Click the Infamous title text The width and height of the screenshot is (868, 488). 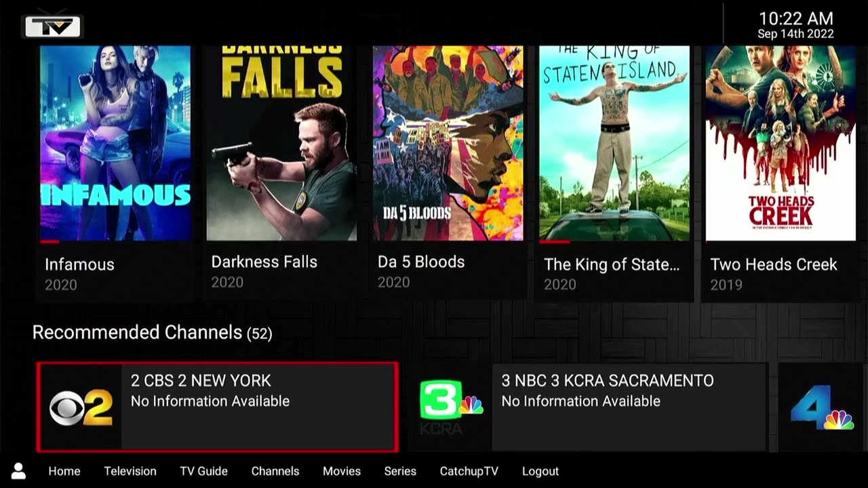point(79,264)
